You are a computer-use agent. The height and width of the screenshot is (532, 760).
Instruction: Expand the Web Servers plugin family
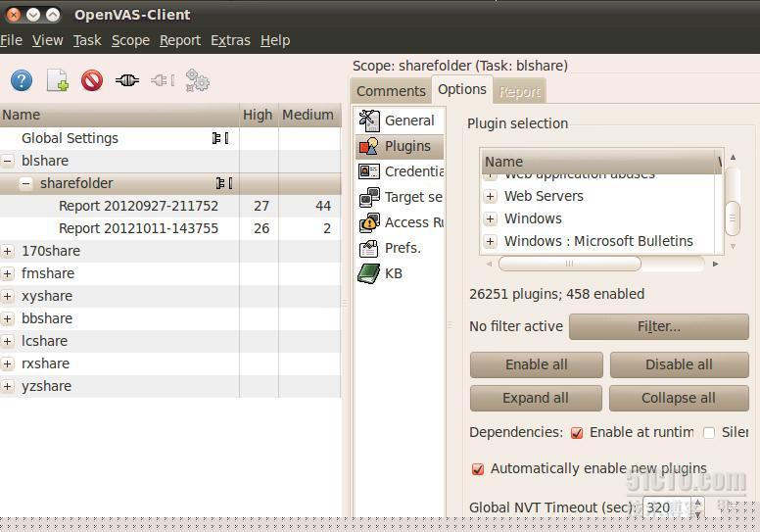pyautogui.click(x=490, y=196)
